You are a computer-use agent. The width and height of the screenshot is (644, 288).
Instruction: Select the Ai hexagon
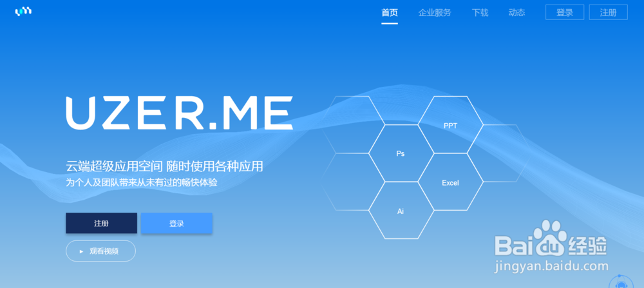click(401, 210)
